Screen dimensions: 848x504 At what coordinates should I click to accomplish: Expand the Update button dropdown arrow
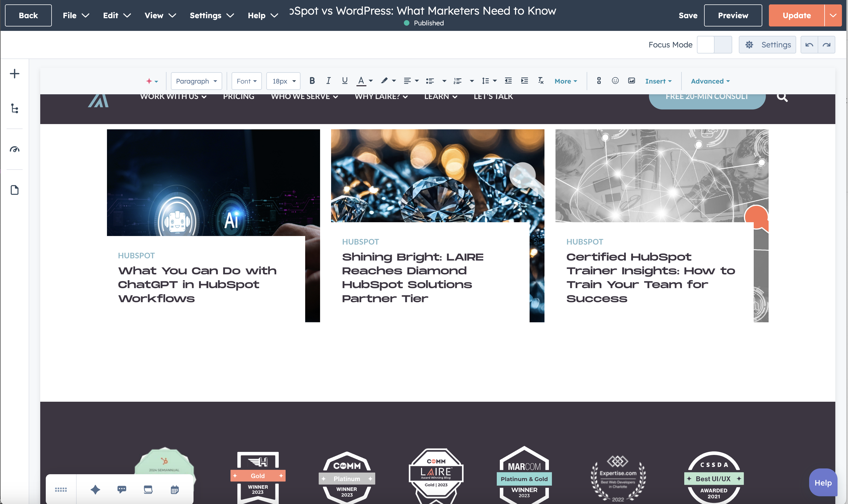coord(833,15)
